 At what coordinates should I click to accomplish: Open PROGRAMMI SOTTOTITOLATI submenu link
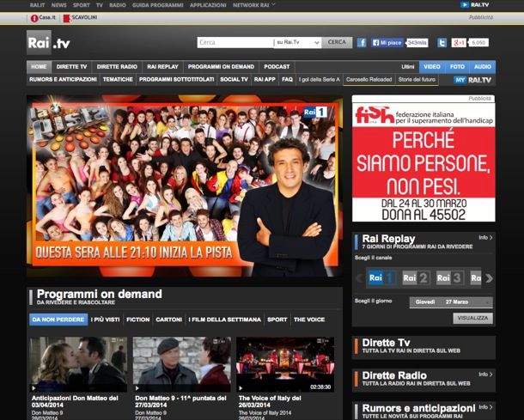click(x=176, y=80)
